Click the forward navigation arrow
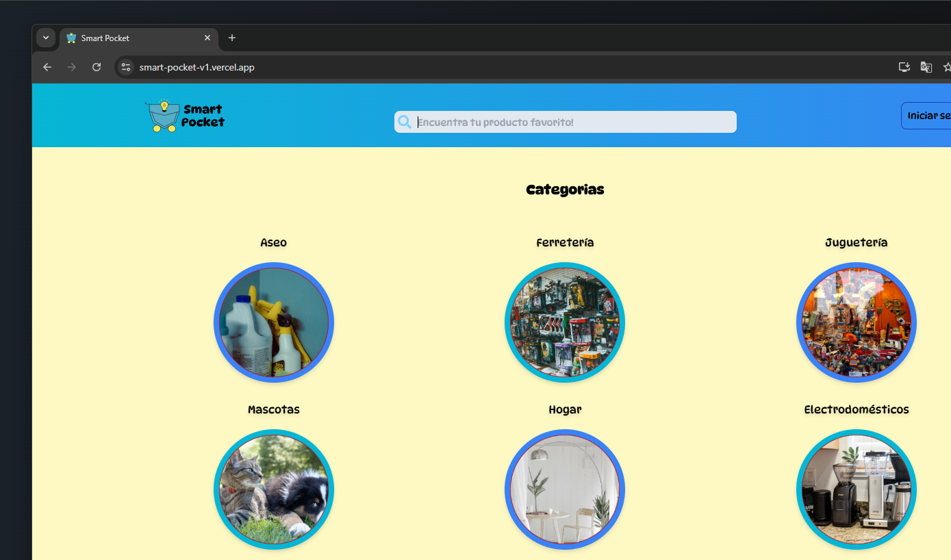This screenshot has width=951, height=560. click(71, 67)
